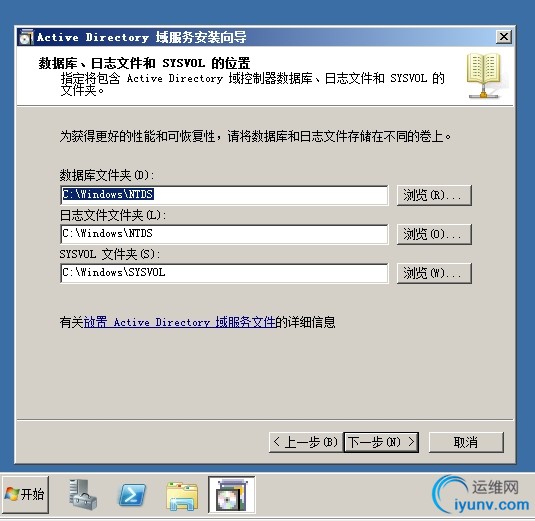Click the 日志文件文件夹 path input field
The image size is (535, 521).
224,234
